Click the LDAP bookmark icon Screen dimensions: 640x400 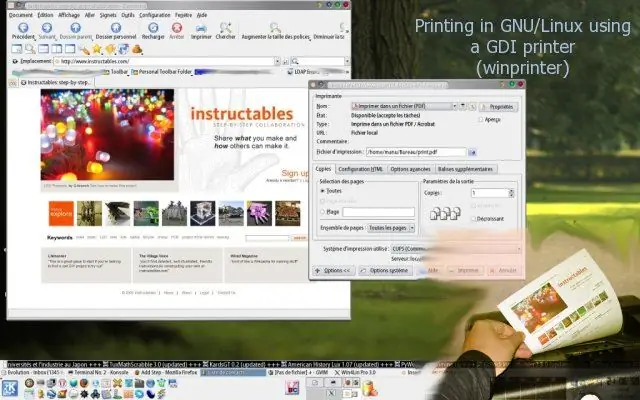(x=290, y=72)
